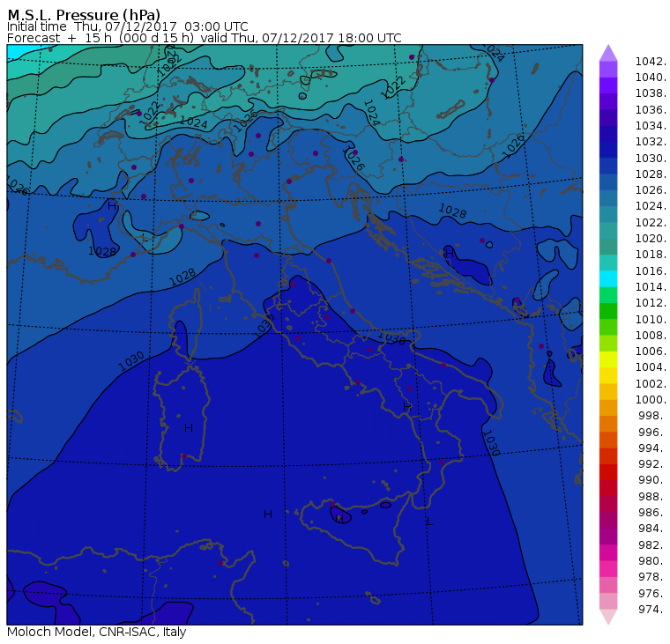Screen dimensions: 670x644
Task: Click the '1038.' legend value
Action: (651, 93)
